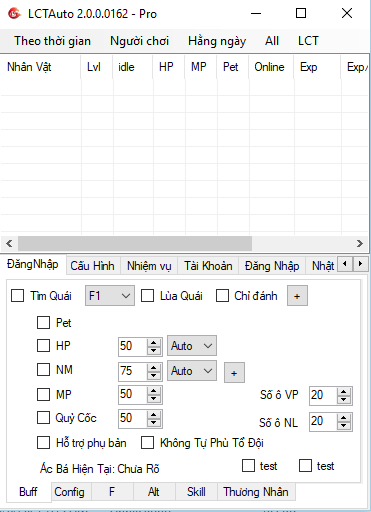Click the plus button next to NM Auto dropdown

(x=234, y=373)
